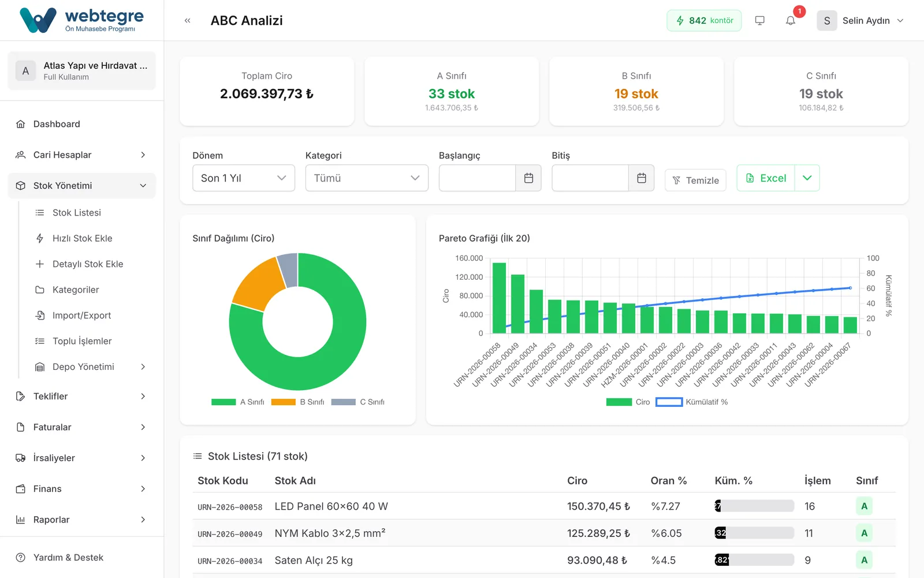The width and height of the screenshot is (924, 578).
Task: Click the İrsaliyeler truck icon
Action: tap(21, 458)
